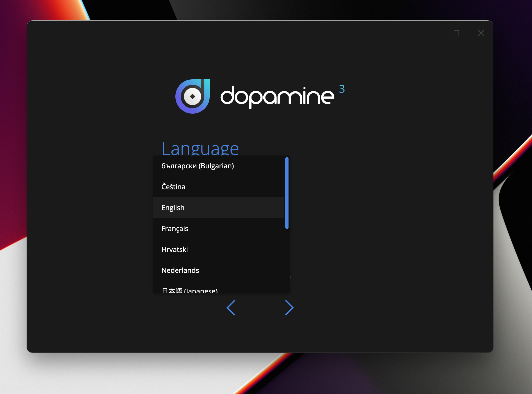The width and height of the screenshot is (532, 394).
Task: Go to the next setup page arrow
Action: pyautogui.click(x=289, y=308)
